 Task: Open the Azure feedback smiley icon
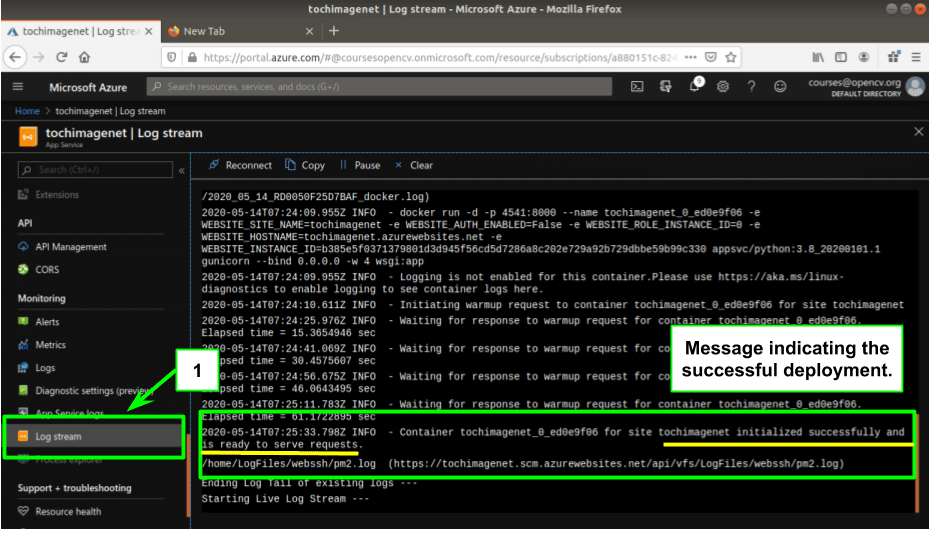tap(780, 87)
